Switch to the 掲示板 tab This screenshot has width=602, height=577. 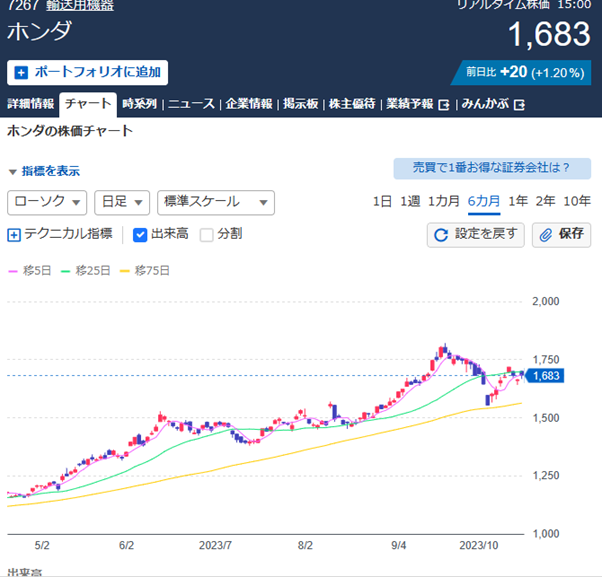(301, 104)
